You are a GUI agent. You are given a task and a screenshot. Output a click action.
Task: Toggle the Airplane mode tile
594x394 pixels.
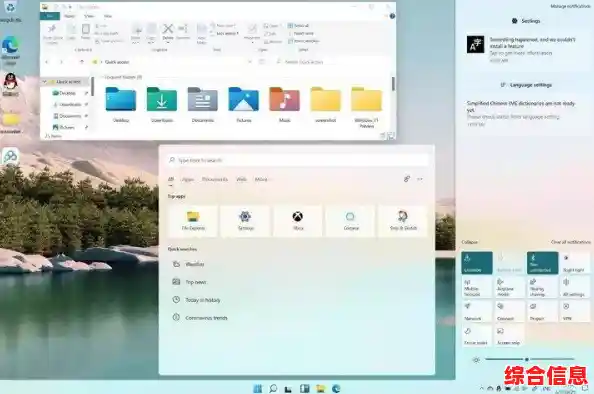click(x=510, y=287)
